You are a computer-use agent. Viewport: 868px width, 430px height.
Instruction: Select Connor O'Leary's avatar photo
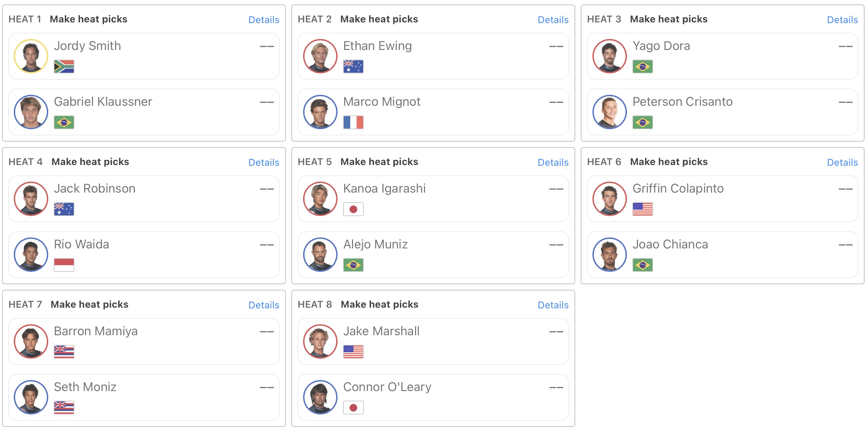click(x=320, y=397)
